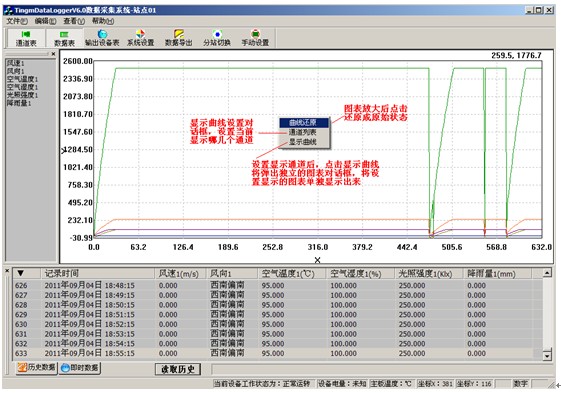
Task: Open the 查看 menu
Action: 74,21
